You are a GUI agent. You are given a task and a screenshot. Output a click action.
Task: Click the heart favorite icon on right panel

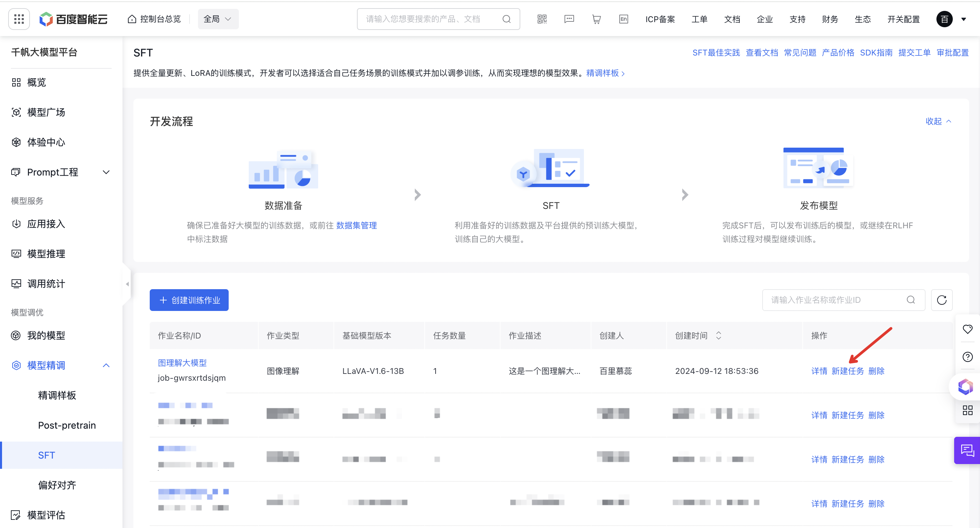967,329
